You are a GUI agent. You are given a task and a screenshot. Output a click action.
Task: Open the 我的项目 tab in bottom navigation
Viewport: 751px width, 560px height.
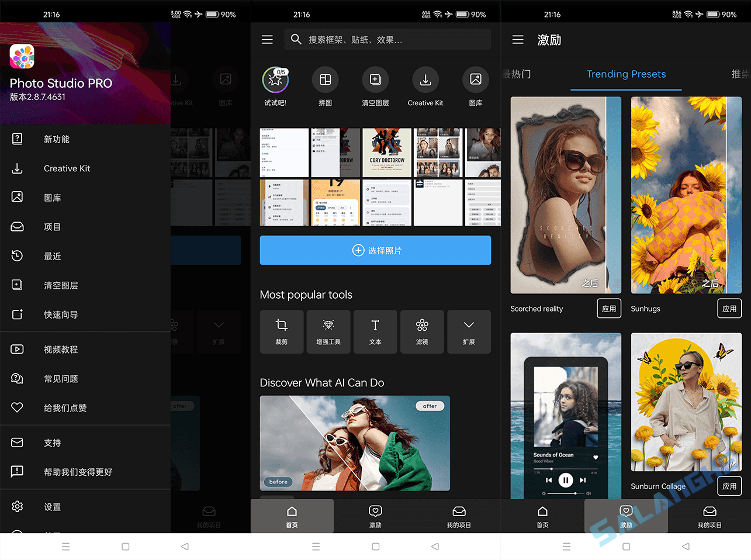coord(459,516)
